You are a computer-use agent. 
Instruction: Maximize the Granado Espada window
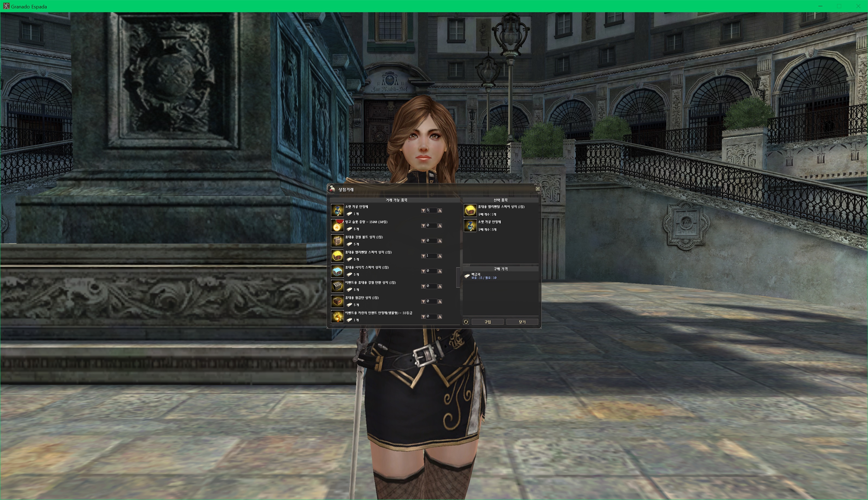(x=839, y=6)
